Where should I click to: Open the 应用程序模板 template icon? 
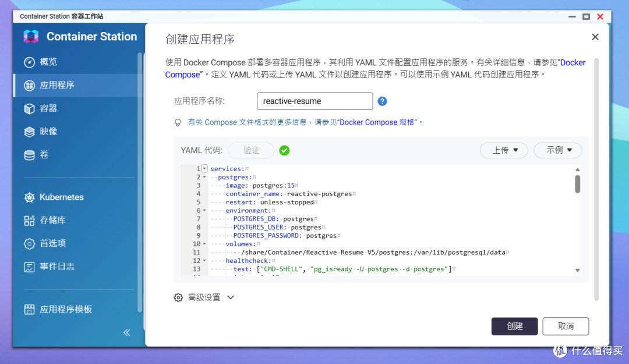[x=29, y=309]
